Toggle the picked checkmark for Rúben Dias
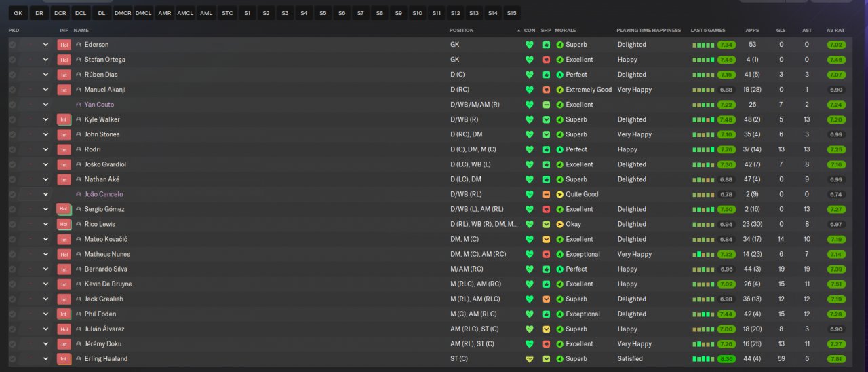Screen dimensions: 868x372 pos(12,75)
